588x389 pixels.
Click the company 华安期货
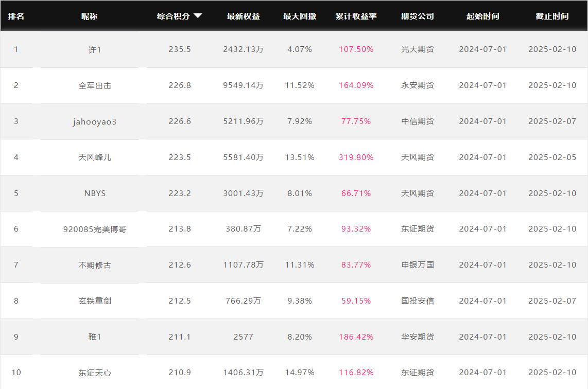[418, 337]
